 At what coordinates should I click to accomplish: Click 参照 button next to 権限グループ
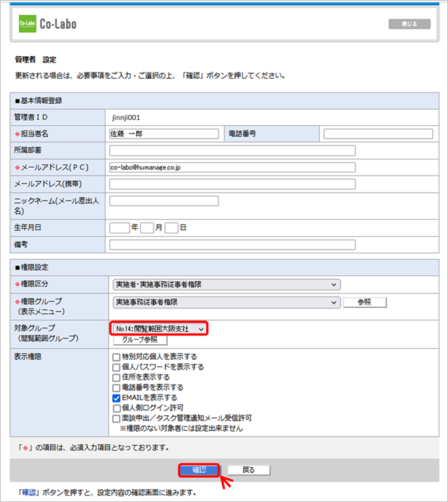(x=365, y=302)
